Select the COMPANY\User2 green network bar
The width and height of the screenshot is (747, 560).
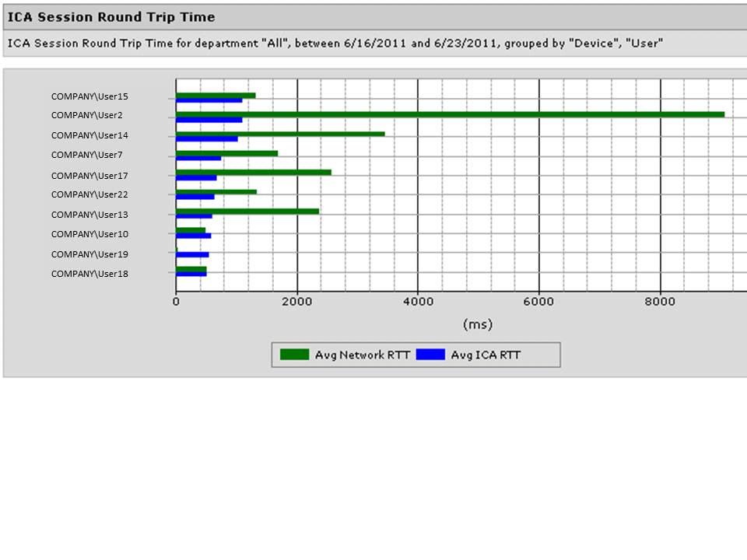pos(450,114)
